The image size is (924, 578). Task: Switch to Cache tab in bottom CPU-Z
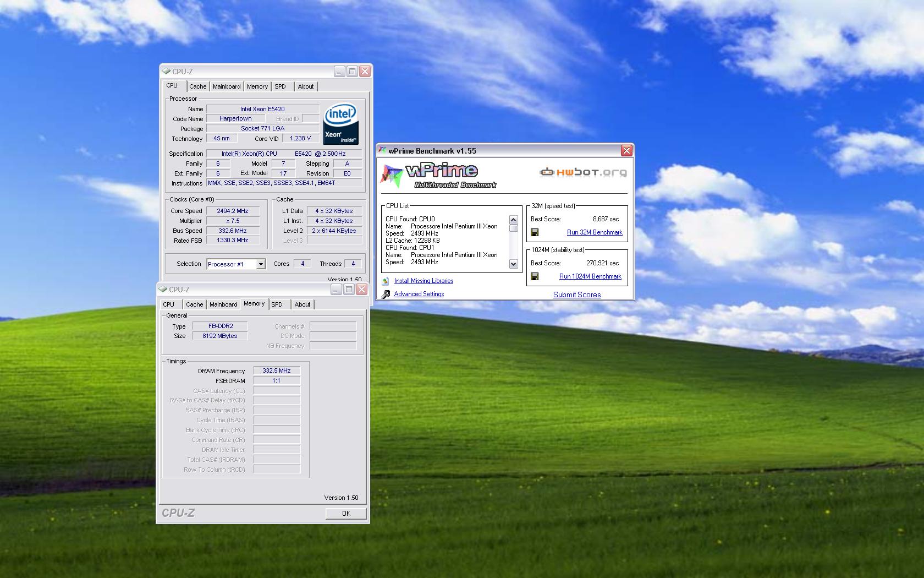pos(194,304)
